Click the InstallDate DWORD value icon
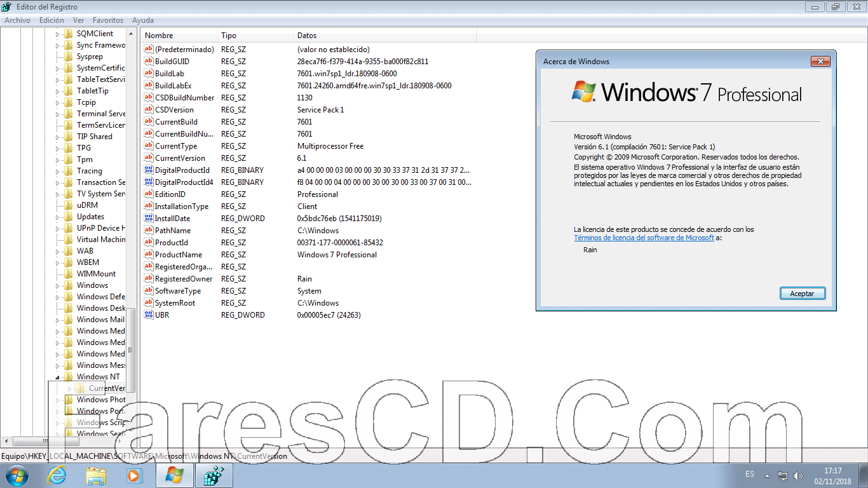 (x=149, y=219)
